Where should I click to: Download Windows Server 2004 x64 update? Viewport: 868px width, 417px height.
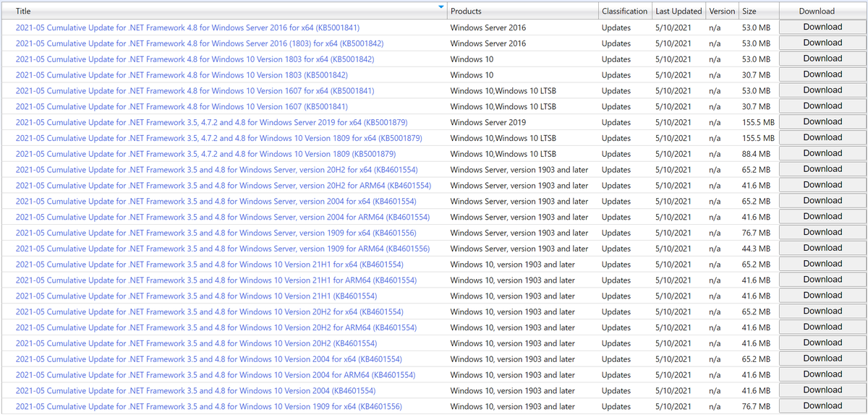[822, 202]
